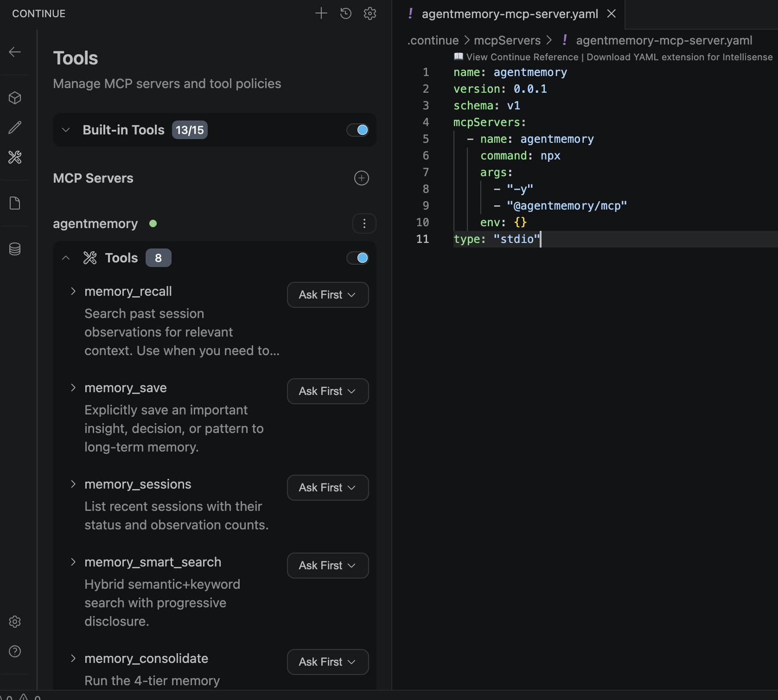This screenshot has height=700, width=778.
Task: Click the 'mcpServers:' line in editor
Action: pyautogui.click(x=490, y=122)
